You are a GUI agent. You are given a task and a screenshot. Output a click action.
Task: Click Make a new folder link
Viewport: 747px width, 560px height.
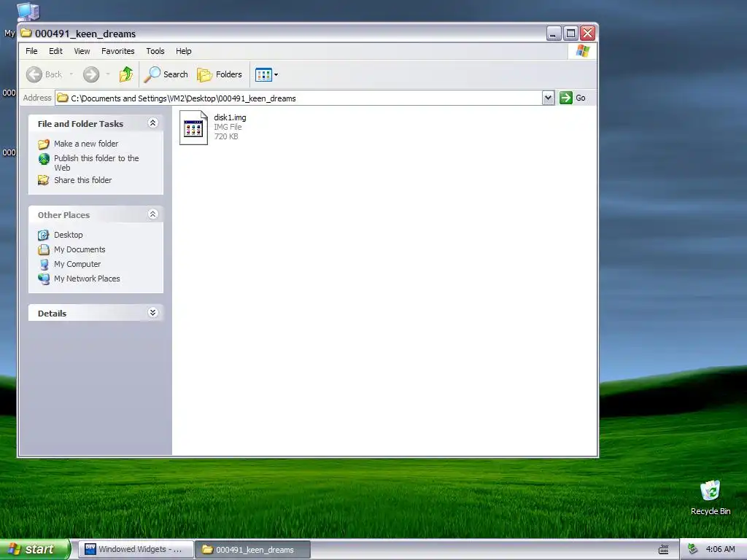86,144
